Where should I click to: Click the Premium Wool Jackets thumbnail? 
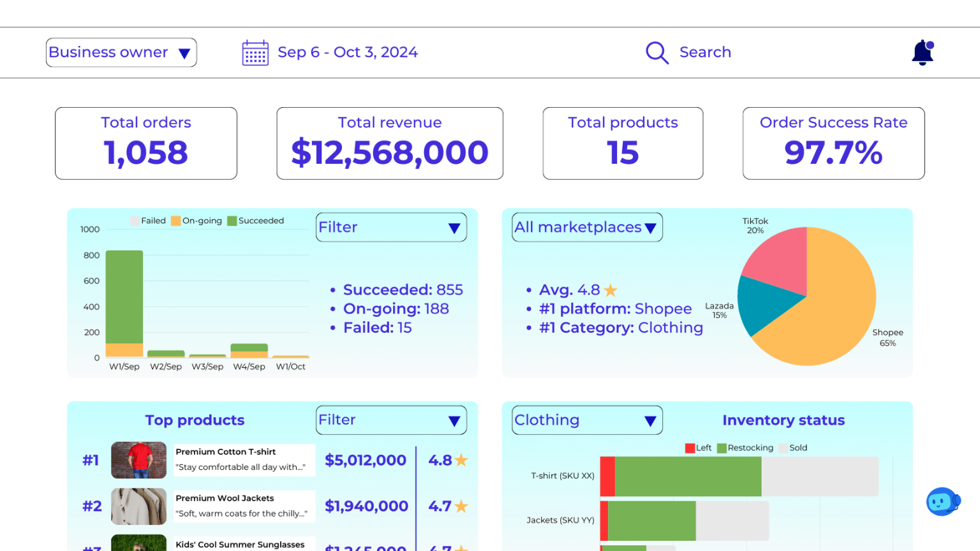(x=138, y=506)
